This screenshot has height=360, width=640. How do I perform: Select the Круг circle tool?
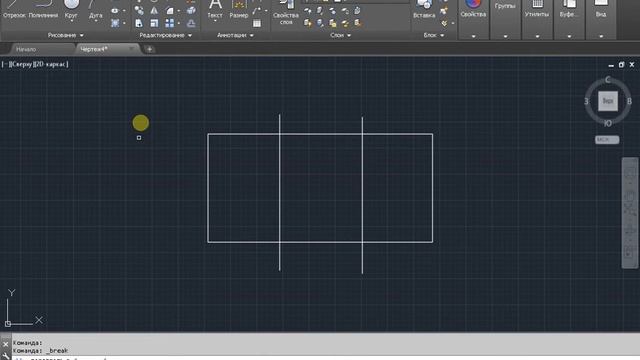point(71,10)
